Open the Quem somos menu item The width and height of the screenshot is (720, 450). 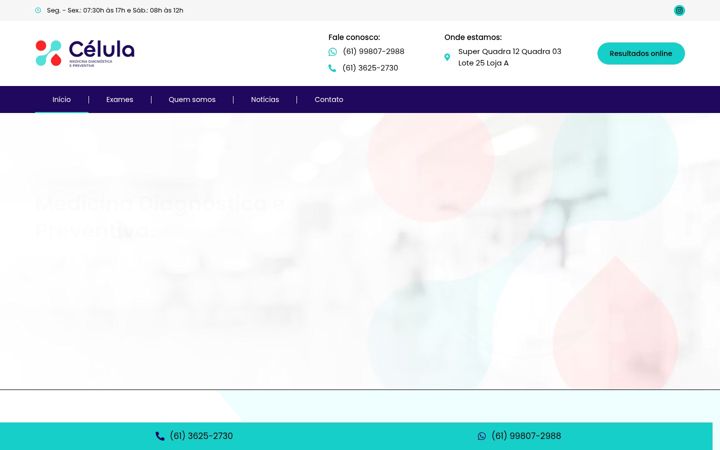tap(192, 99)
